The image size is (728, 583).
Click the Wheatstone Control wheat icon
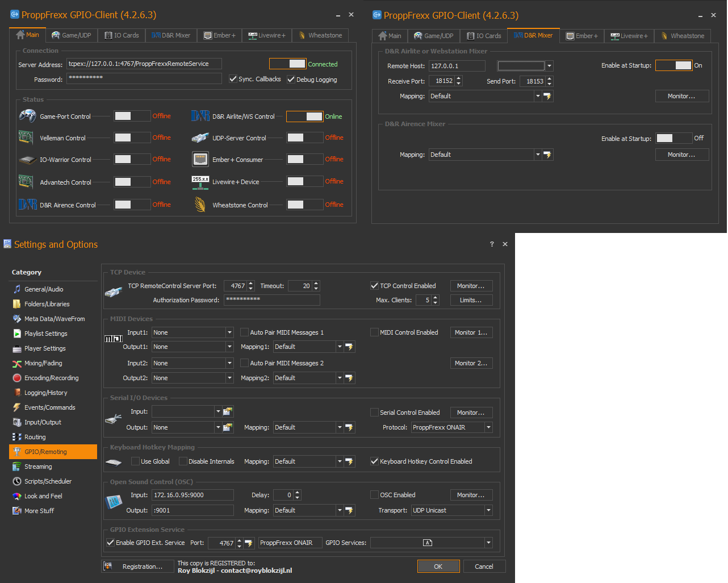pyautogui.click(x=200, y=205)
